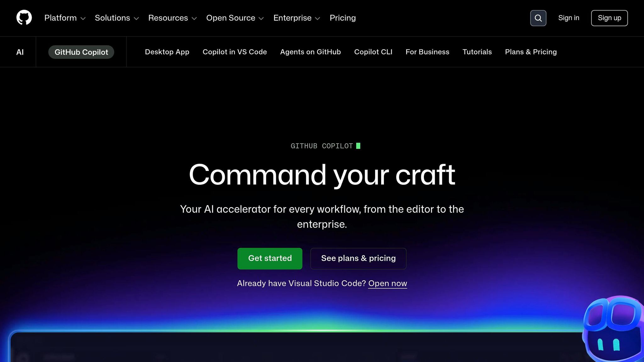Select the GitHub Copilot pill
The width and height of the screenshot is (644, 362).
81,52
